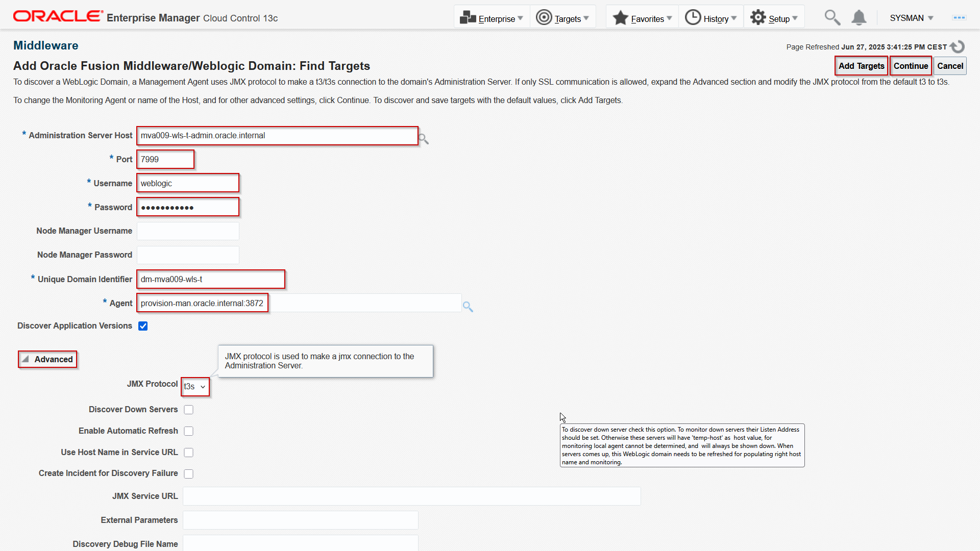Open the Agent search magnifier

pyautogui.click(x=468, y=307)
